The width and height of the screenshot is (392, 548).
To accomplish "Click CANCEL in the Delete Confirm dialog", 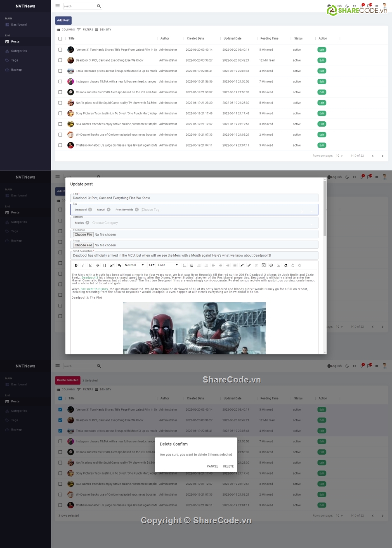I will (213, 466).
